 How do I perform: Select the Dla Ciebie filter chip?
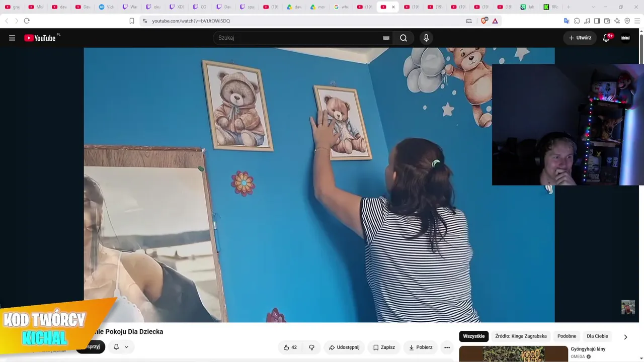[x=597, y=336]
